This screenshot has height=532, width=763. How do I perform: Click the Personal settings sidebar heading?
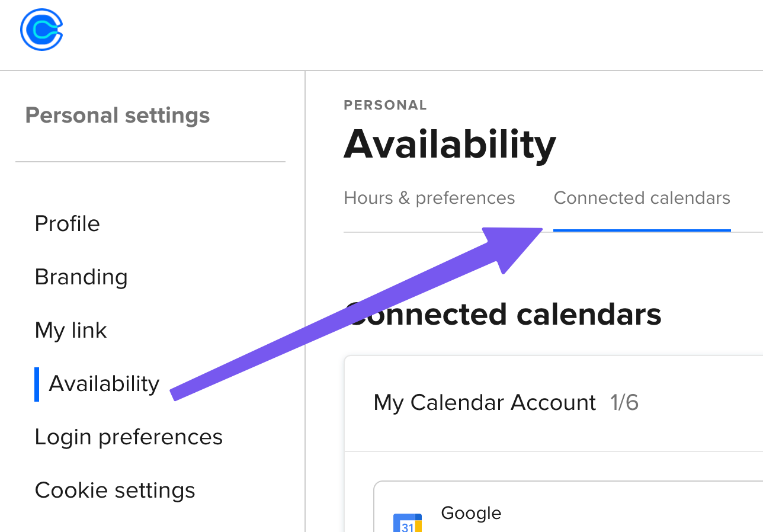(117, 115)
